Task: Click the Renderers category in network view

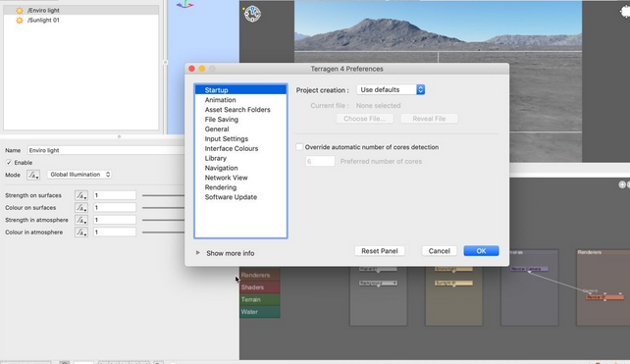Action: pos(259,276)
